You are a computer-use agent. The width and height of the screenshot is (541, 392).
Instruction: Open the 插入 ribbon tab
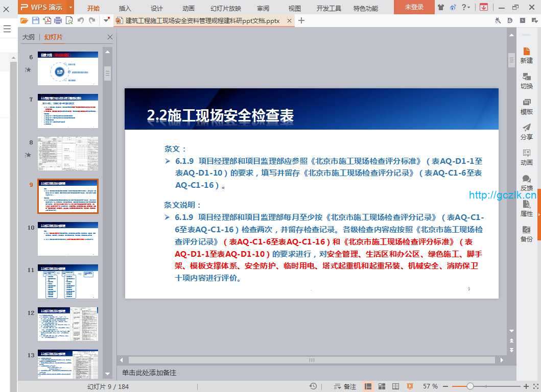tap(125, 8)
